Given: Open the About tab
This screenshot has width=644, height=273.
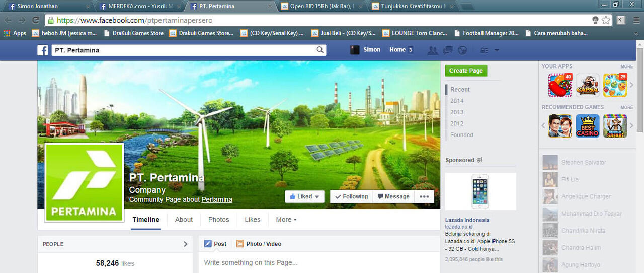Looking at the screenshot, I should tap(184, 220).
